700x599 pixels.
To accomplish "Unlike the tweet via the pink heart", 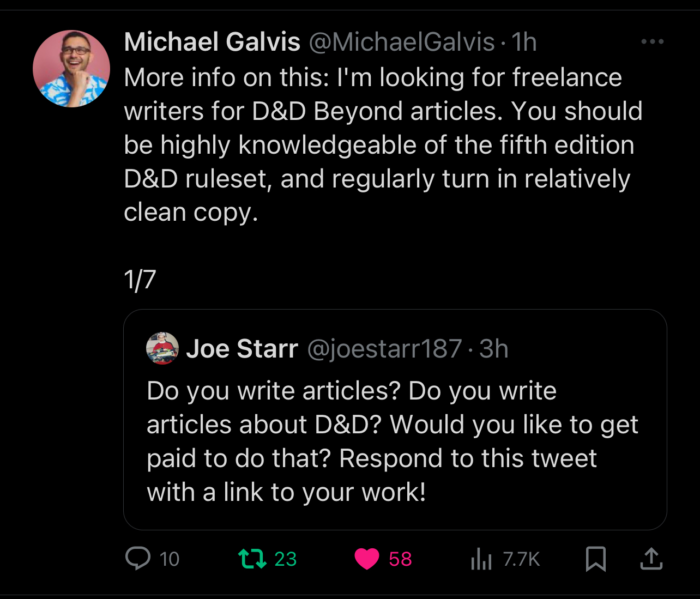I will pos(367,559).
